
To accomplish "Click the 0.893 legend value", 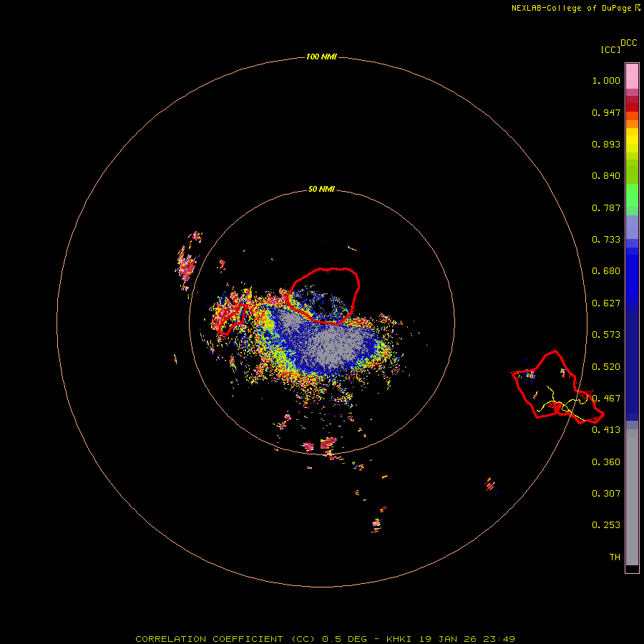I will (x=606, y=144).
